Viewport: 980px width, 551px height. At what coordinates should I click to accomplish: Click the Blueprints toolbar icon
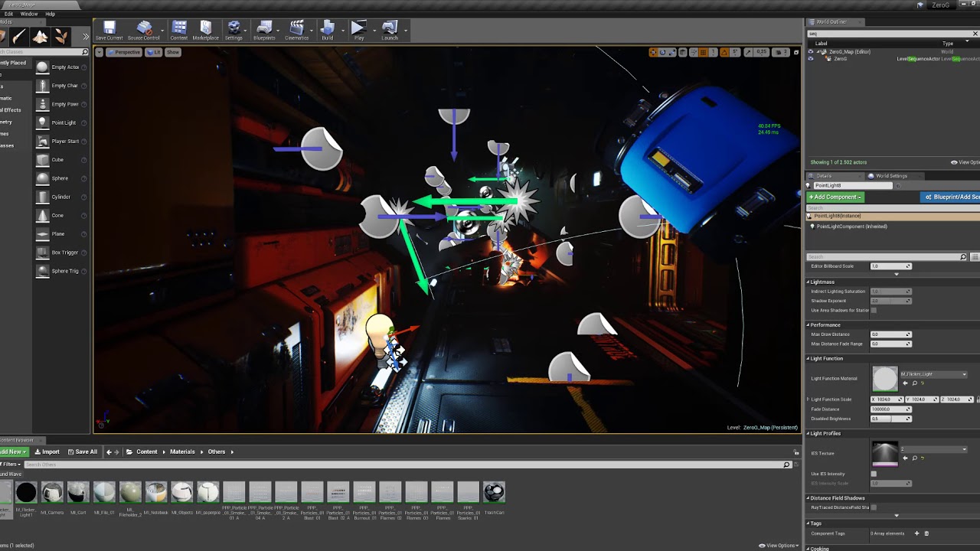264,30
